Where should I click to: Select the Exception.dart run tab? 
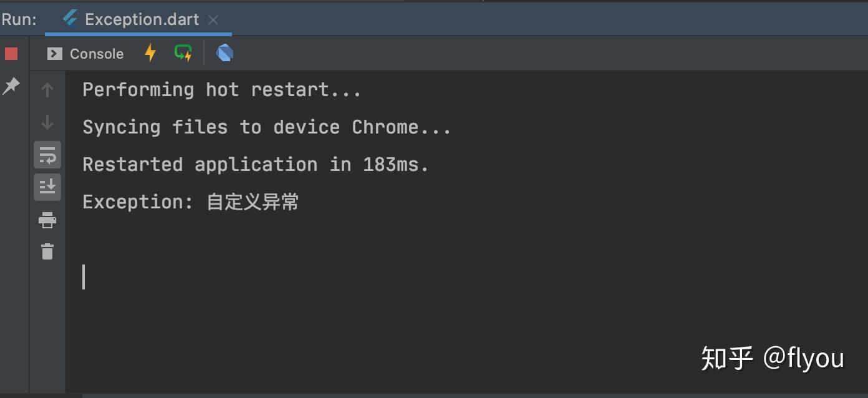[x=141, y=19]
